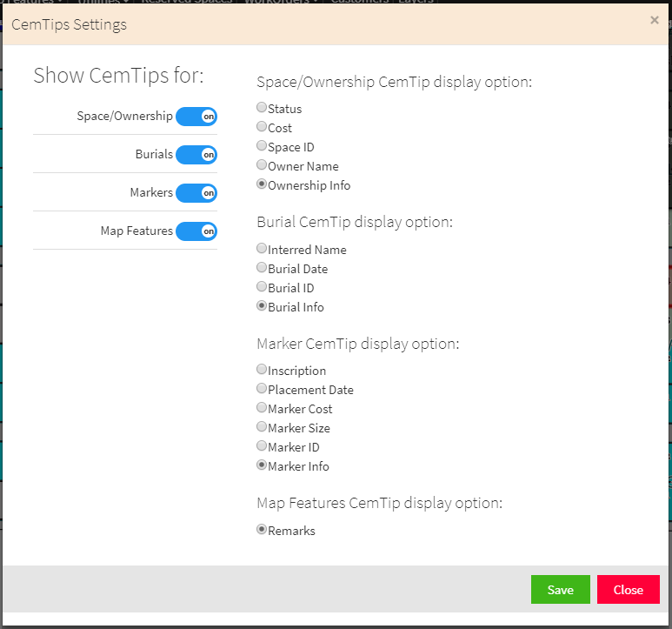The image size is (672, 629).
Task: Select the Inscription radio option
Action: point(262,369)
